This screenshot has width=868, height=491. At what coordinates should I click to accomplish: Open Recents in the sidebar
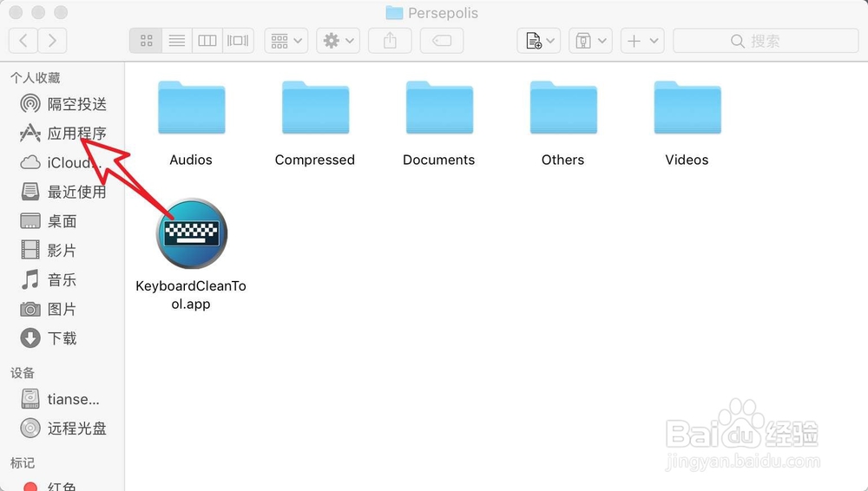pos(63,192)
